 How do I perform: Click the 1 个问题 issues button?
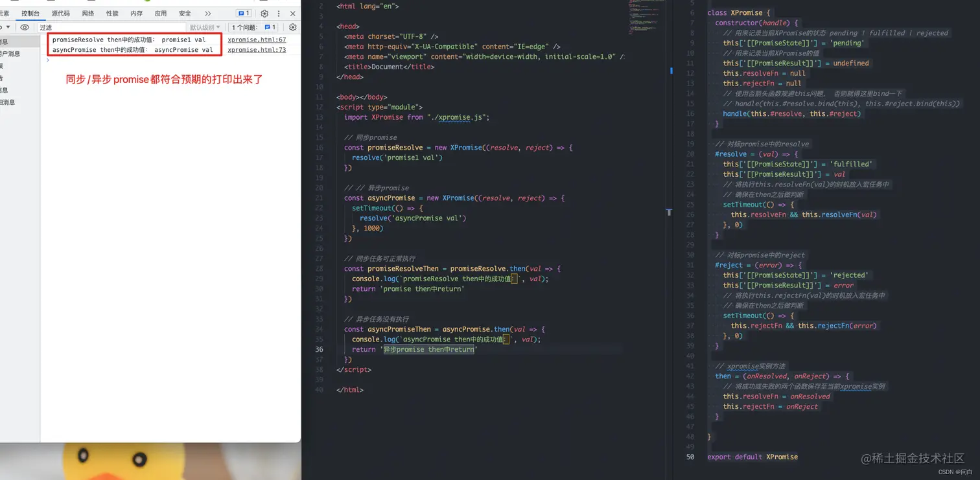255,27
